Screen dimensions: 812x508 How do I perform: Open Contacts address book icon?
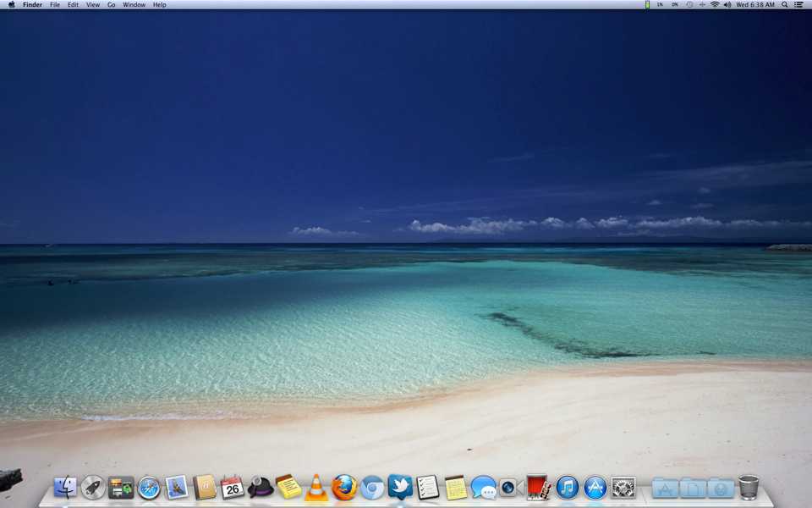205,488
